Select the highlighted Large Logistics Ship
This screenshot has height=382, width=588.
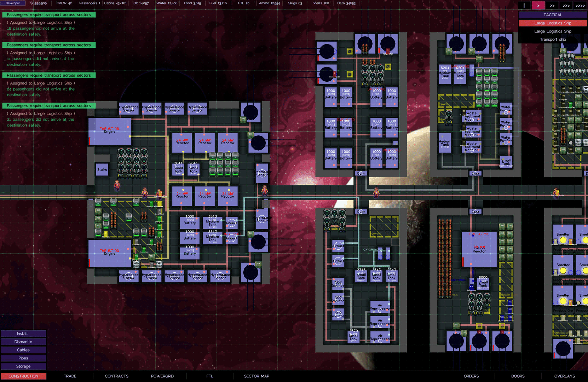tap(553, 23)
